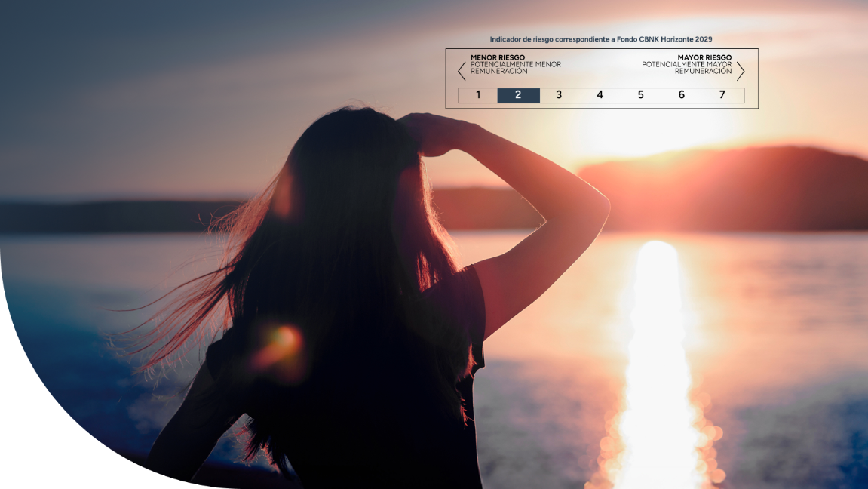Pick risk level 6 on the scale
This screenshot has height=489, width=868.
tap(681, 95)
